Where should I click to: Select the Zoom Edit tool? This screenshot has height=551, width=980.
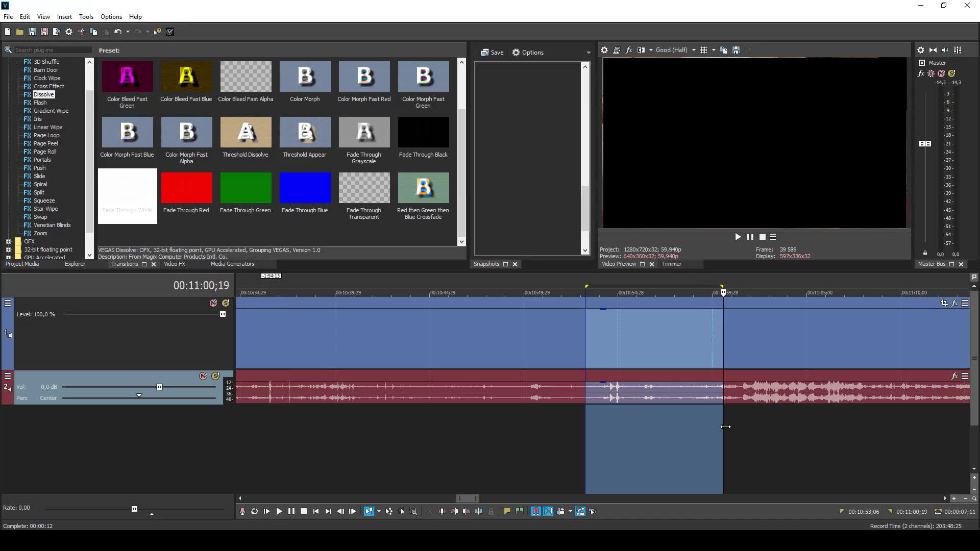[x=413, y=511]
